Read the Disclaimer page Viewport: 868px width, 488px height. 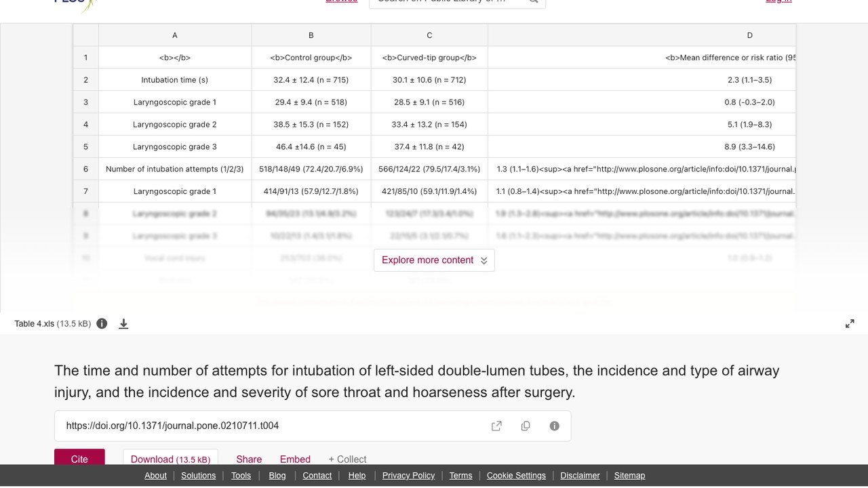(580, 475)
